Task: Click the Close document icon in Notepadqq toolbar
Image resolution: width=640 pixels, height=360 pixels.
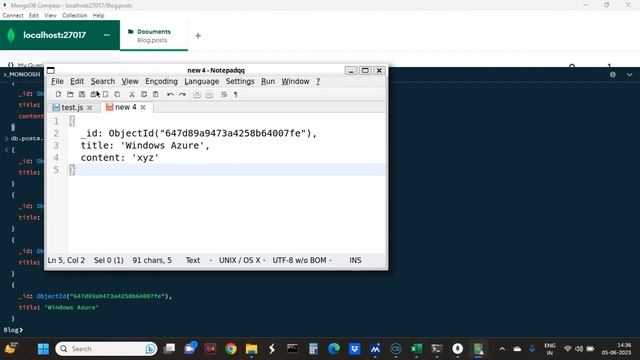Action: [106, 94]
